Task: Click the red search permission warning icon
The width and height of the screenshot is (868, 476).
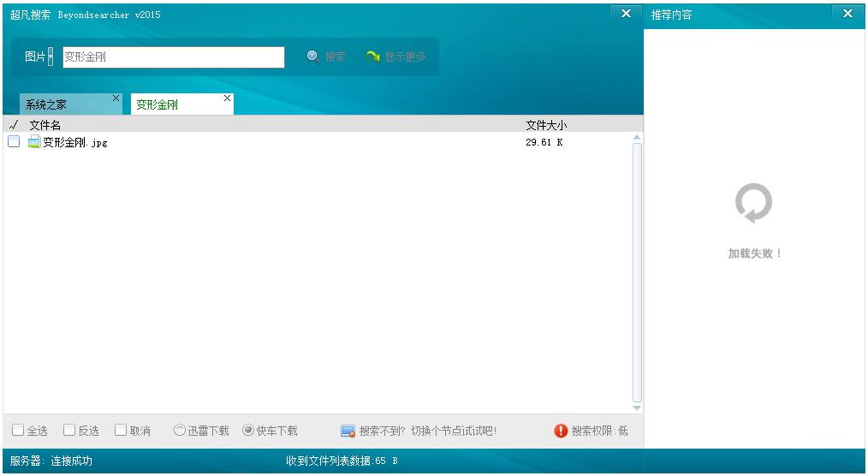Action: pyautogui.click(x=561, y=431)
